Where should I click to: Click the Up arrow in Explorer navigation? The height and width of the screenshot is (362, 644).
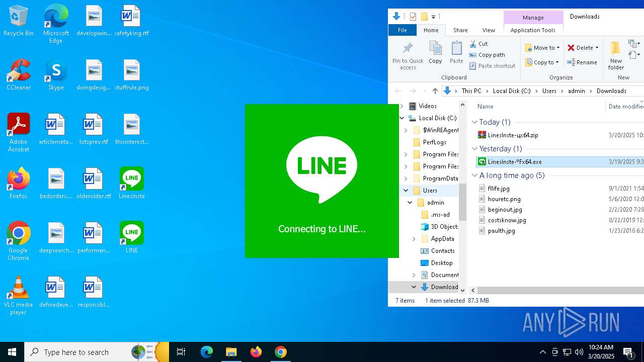(435, 91)
